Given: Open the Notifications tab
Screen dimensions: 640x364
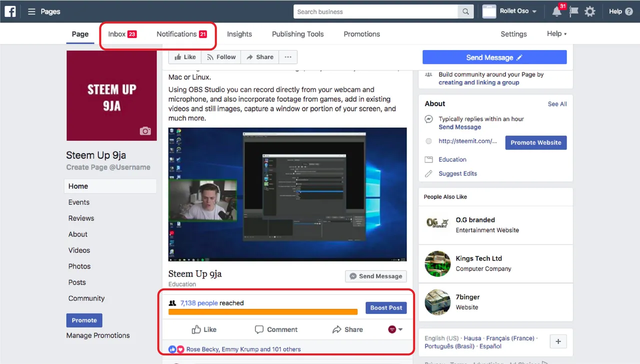Looking at the screenshot, I should click(181, 34).
